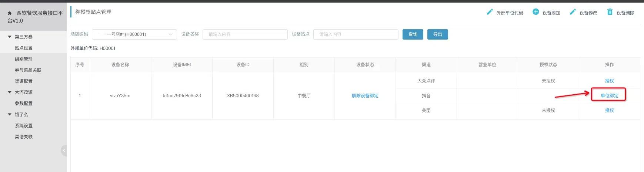
Task: Click the plus icon for 设备添加
Action: [535, 12]
